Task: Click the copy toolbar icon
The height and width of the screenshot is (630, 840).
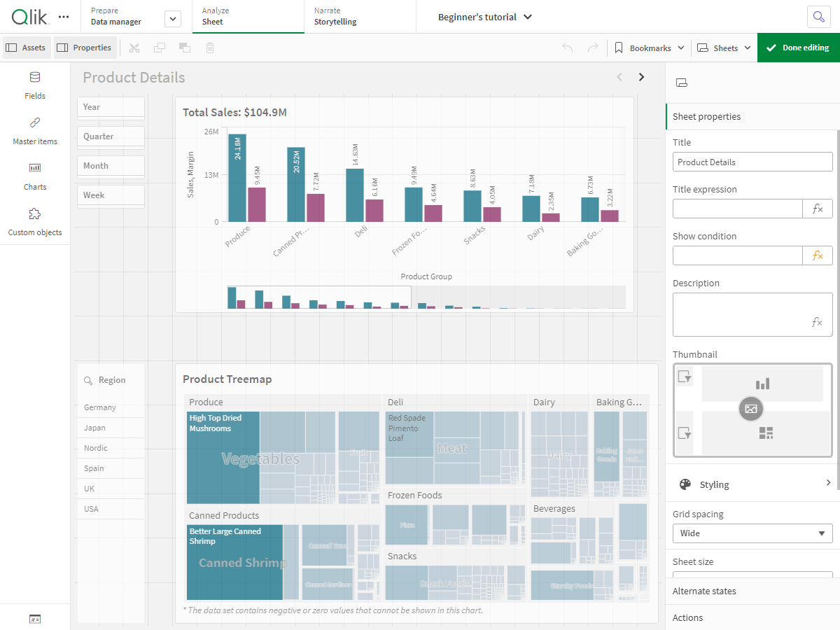Action: 160,48
